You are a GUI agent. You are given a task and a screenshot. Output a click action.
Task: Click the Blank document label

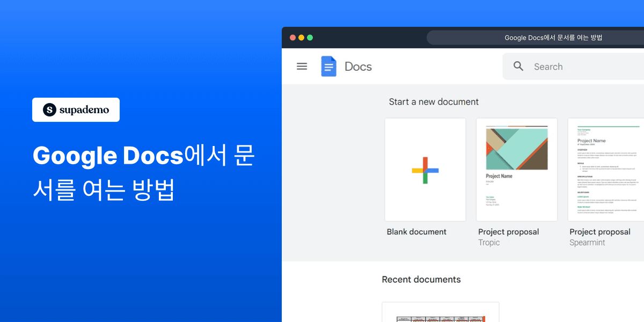pos(416,231)
